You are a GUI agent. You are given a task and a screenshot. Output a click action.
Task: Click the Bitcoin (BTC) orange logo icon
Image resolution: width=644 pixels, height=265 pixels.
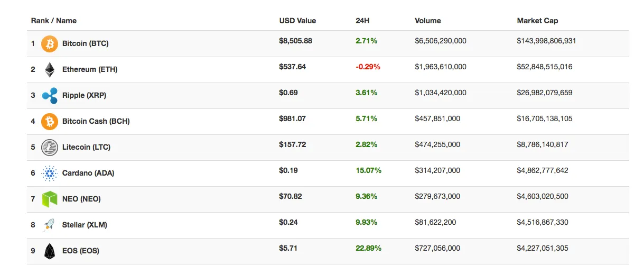pos(50,43)
